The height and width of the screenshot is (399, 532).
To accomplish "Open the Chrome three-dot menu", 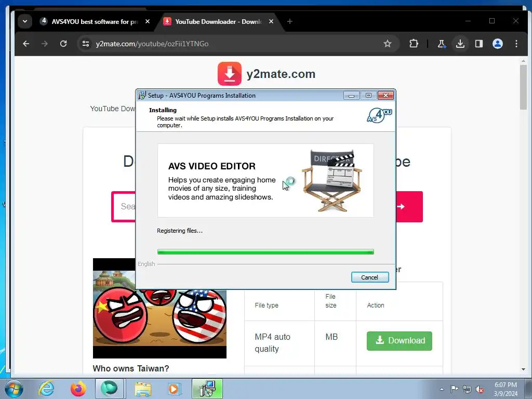I will [516, 44].
